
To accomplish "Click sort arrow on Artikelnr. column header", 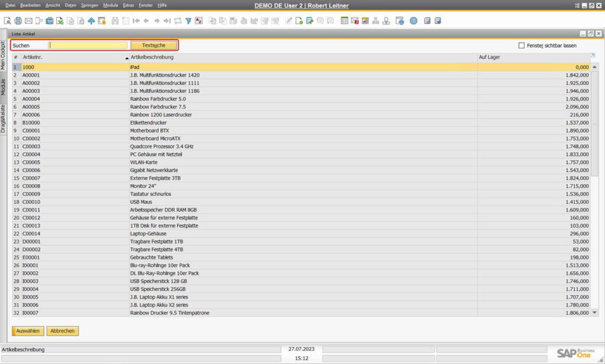I will click(x=127, y=58).
